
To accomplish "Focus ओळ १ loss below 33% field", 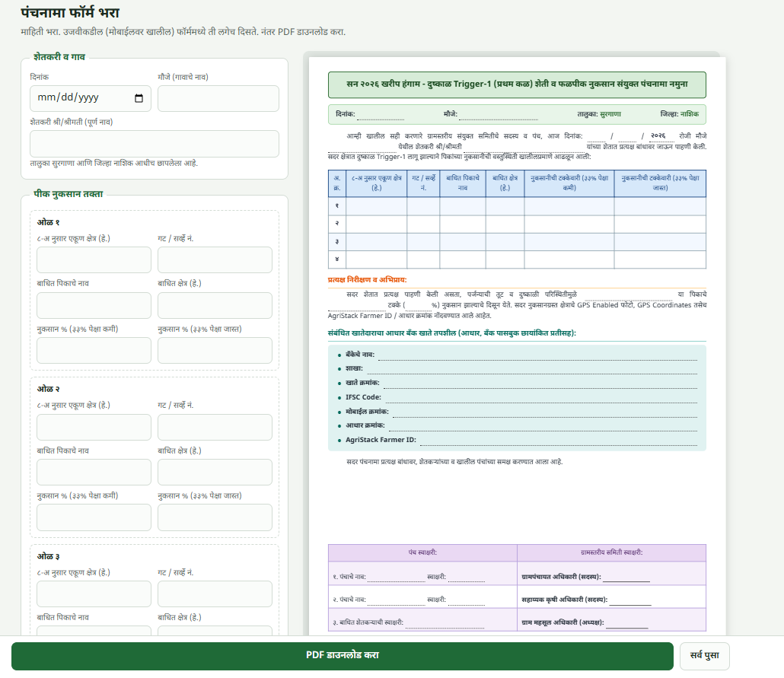I will point(94,350).
